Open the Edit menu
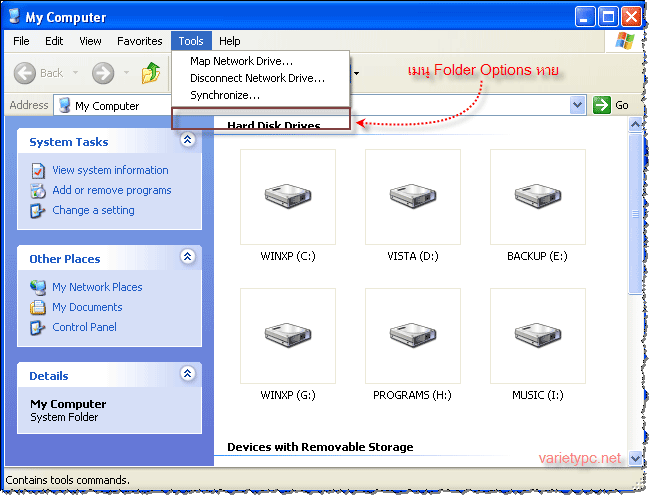 (x=54, y=41)
